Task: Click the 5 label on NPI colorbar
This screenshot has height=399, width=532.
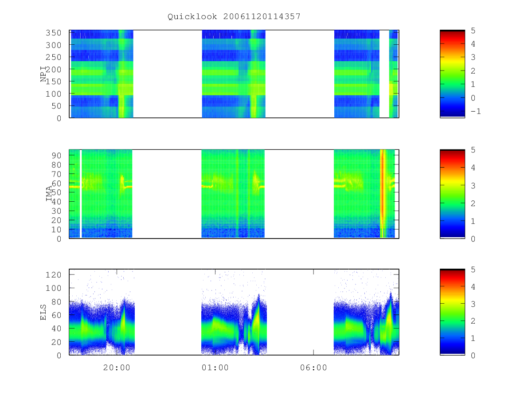Action: coord(473,30)
